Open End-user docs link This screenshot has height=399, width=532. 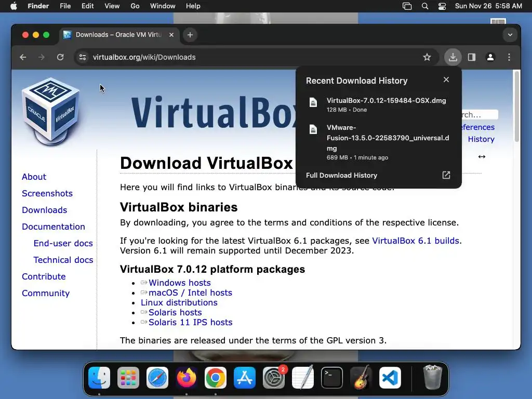click(x=63, y=243)
